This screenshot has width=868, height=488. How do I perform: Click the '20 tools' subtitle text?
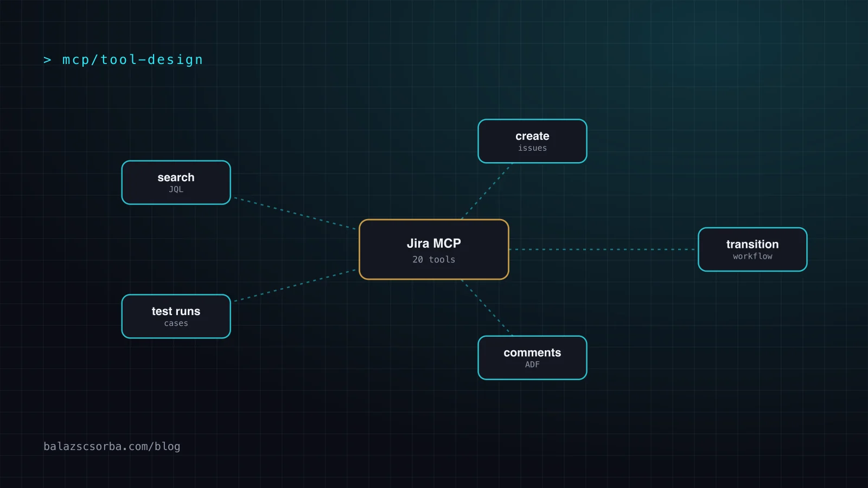[x=434, y=260]
